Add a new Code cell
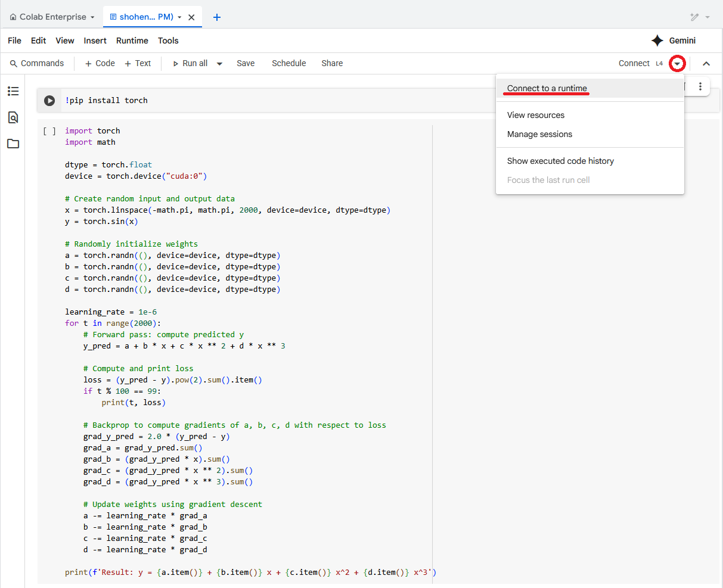This screenshot has height=588, width=723. tap(100, 63)
